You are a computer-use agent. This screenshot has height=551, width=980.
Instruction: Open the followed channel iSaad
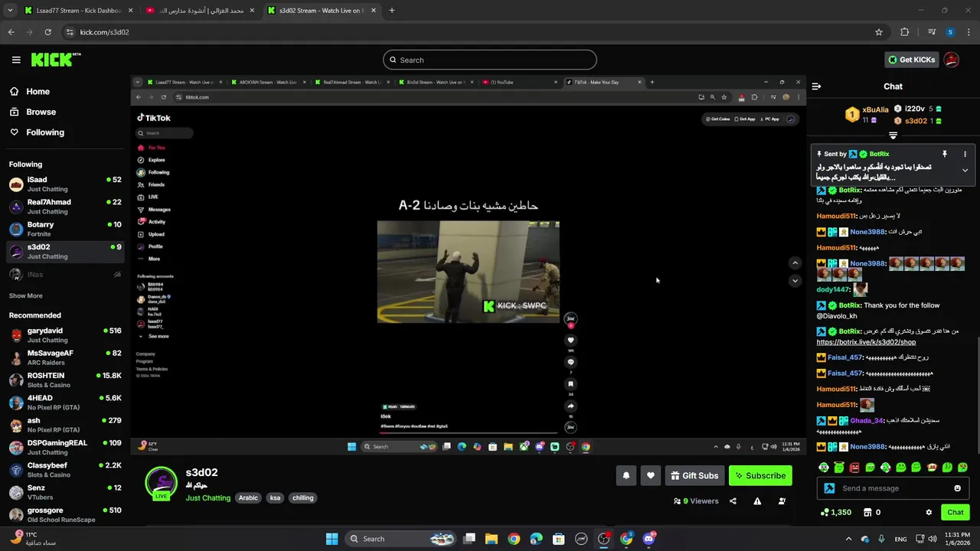pyautogui.click(x=65, y=184)
